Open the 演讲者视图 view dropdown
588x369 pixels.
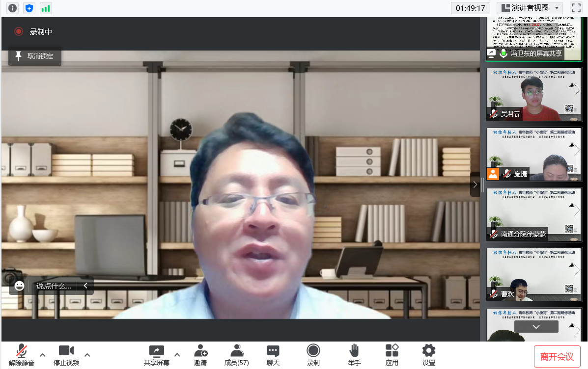530,8
